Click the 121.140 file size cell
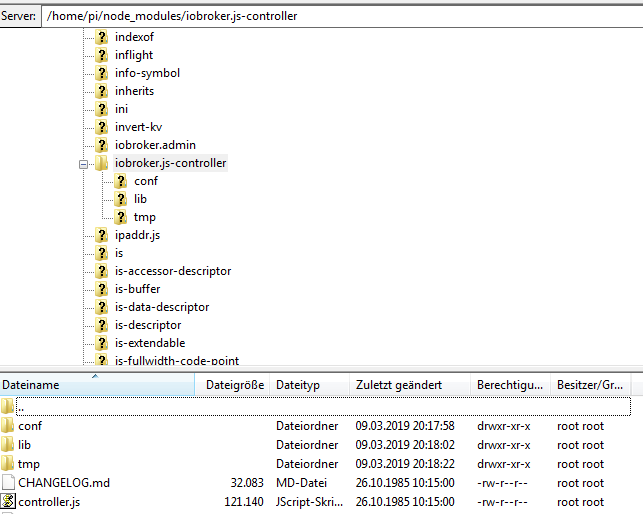Screen dimensions: 643x514 pos(244,502)
